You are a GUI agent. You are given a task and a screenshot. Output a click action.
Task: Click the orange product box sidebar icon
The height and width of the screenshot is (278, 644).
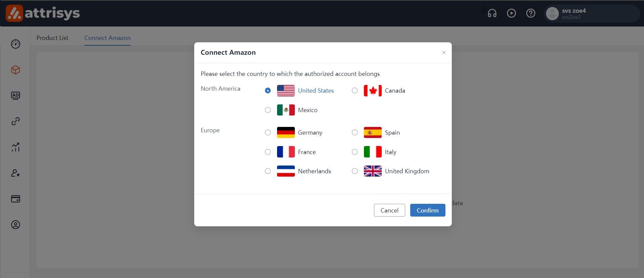(x=15, y=70)
